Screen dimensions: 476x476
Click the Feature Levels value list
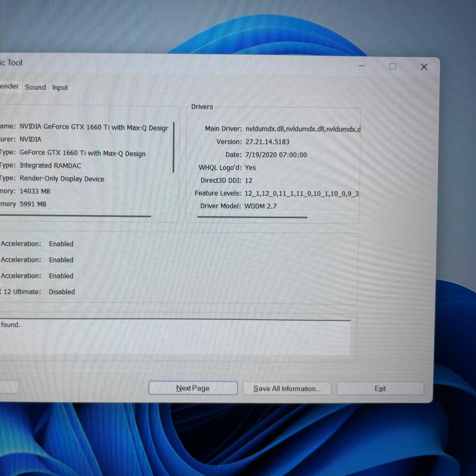302,193
